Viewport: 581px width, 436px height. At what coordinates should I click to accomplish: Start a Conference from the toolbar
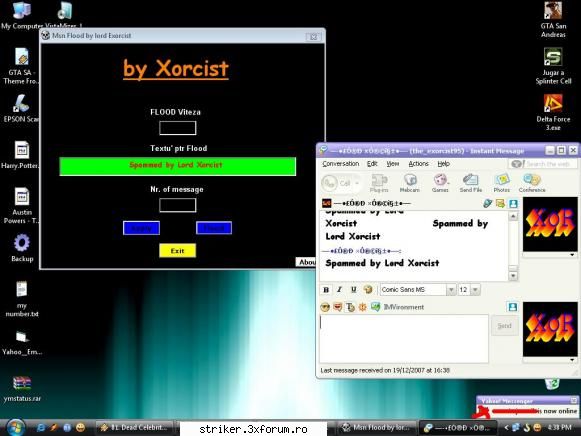tap(532, 183)
